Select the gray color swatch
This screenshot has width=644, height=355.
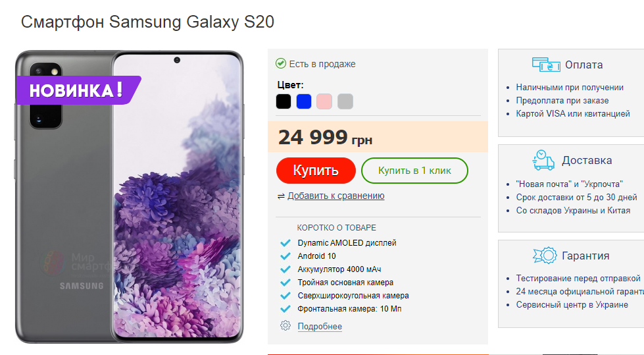pos(345,101)
